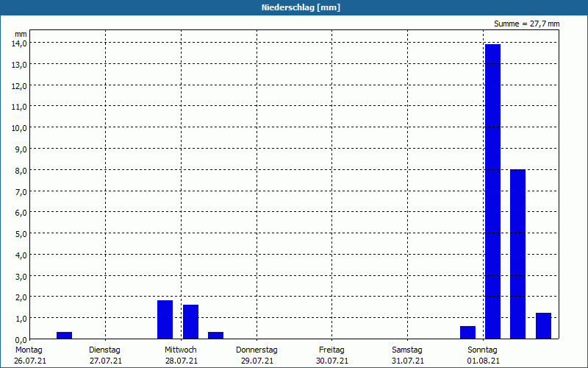Click the date 26.07.21
The height and width of the screenshot is (368, 588).
(x=30, y=361)
